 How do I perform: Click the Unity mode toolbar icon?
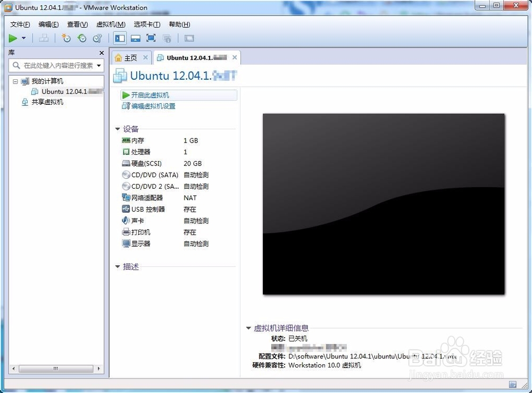[167, 38]
